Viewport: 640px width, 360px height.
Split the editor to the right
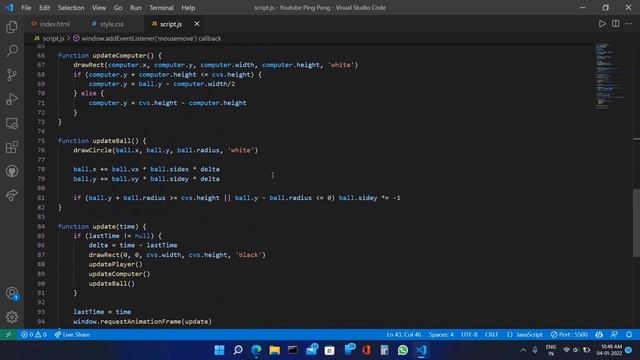[x=616, y=24]
